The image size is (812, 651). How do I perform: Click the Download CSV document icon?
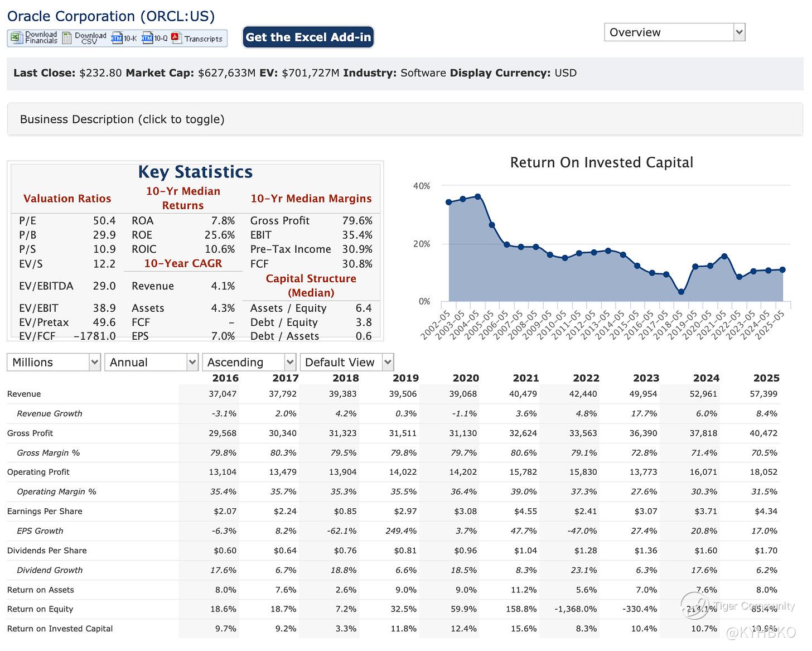67,38
